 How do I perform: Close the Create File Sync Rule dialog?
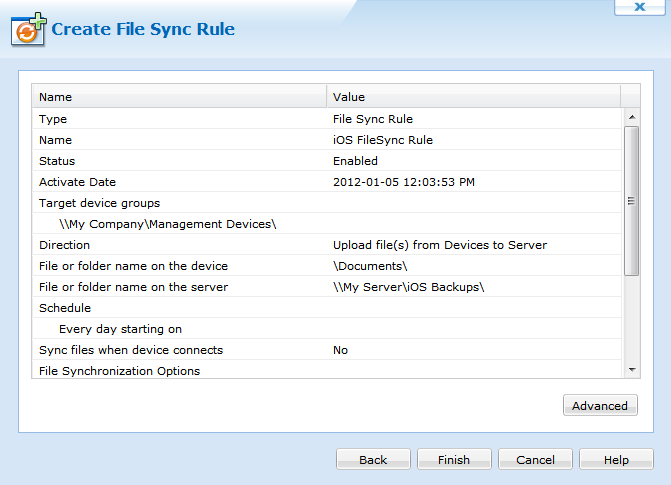pos(640,7)
